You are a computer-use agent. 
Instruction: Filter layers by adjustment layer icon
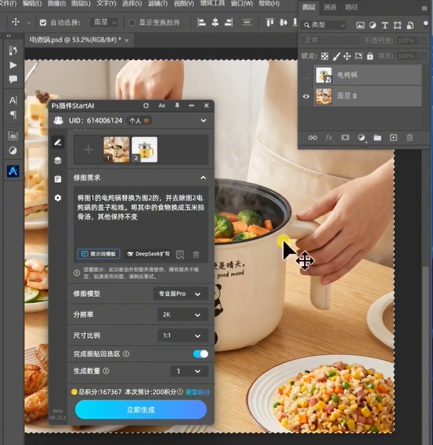(x=373, y=25)
